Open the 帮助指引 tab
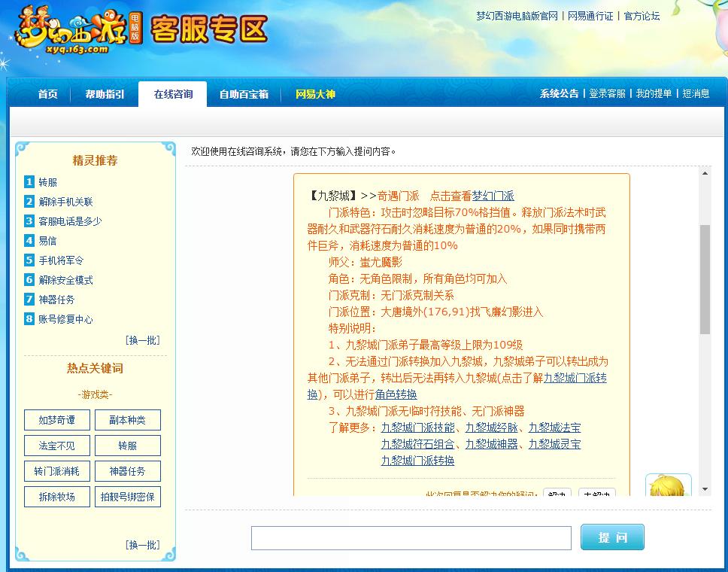The width and height of the screenshot is (728, 572). [x=105, y=95]
